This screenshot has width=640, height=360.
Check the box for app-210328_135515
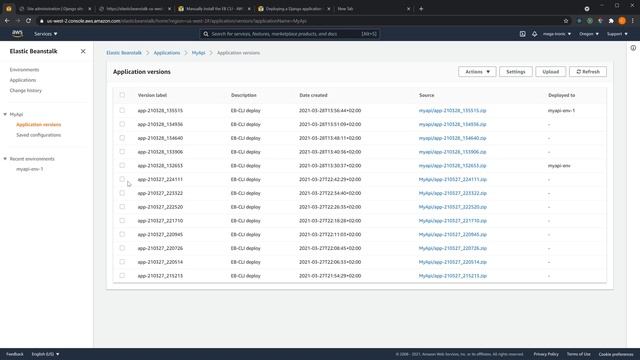coord(122,110)
